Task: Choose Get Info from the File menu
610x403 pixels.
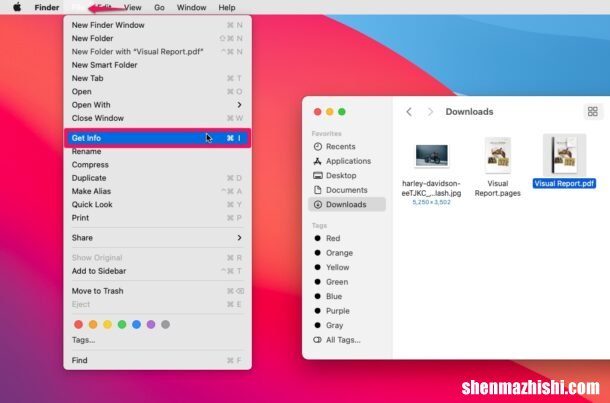Action: (x=157, y=138)
